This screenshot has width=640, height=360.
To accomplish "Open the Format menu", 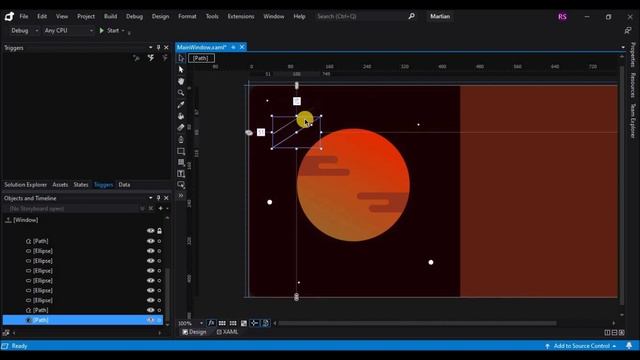I will pos(187,16).
